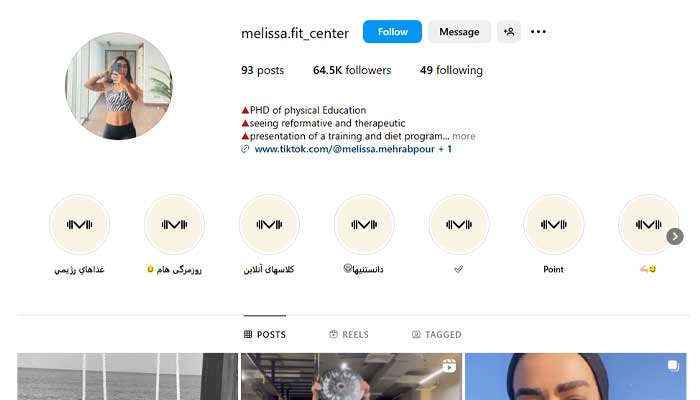Show next highlights with the right arrow

(x=675, y=236)
